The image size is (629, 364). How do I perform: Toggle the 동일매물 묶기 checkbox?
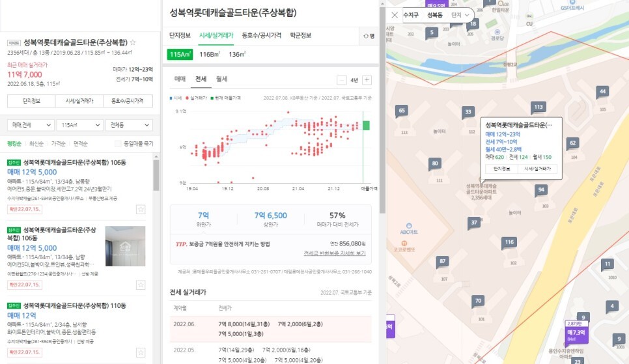[x=118, y=144]
